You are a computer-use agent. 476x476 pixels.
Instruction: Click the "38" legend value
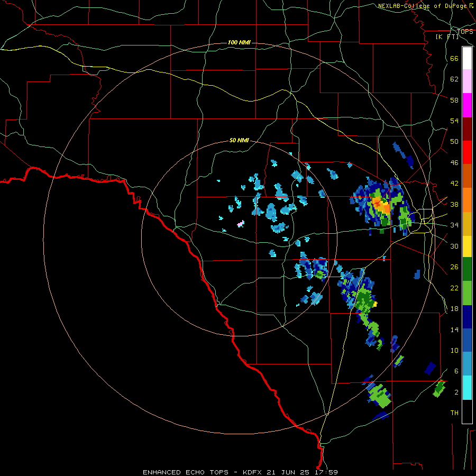(x=454, y=204)
